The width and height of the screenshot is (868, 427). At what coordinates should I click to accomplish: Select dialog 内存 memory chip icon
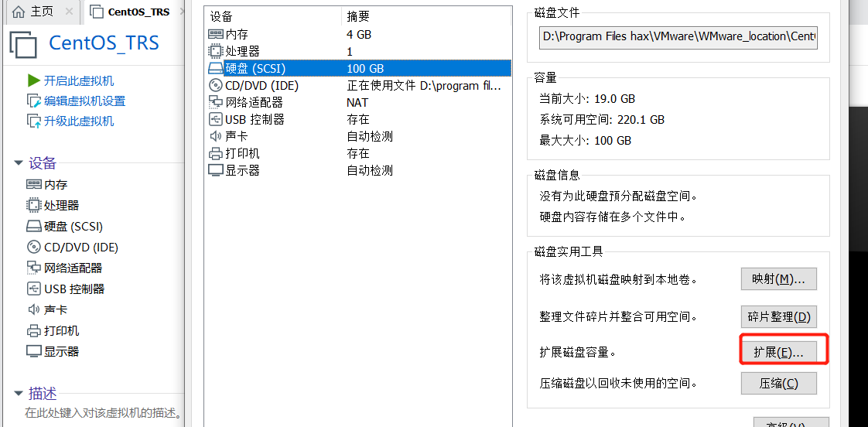pyautogui.click(x=215, y=34)
